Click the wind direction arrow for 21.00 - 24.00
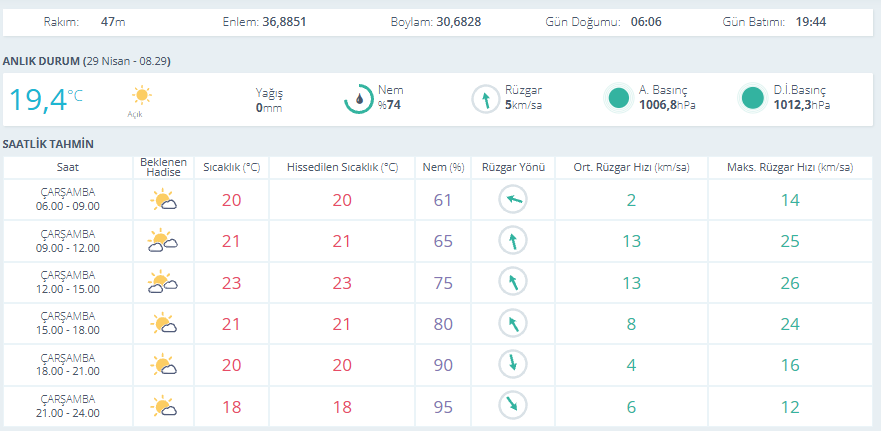Viewport: 881px width, 431px height. tap(512, 406)
